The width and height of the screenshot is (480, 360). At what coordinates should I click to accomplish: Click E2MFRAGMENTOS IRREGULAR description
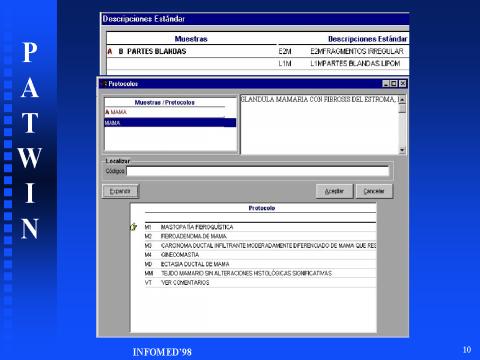pos(357,51)
